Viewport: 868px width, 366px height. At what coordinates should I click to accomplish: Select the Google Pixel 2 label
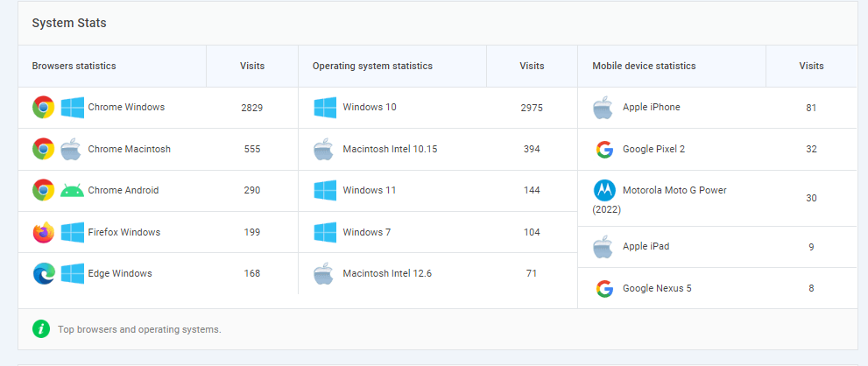[653, 149]
